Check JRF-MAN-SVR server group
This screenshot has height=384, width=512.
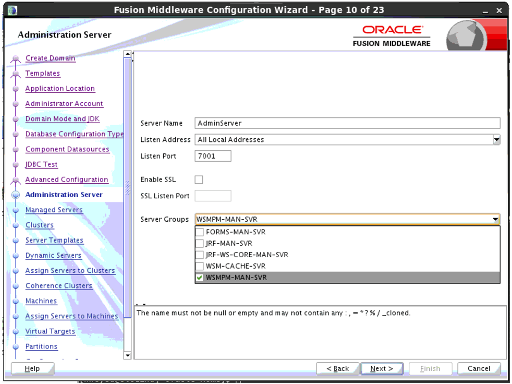tap(199, 243)
